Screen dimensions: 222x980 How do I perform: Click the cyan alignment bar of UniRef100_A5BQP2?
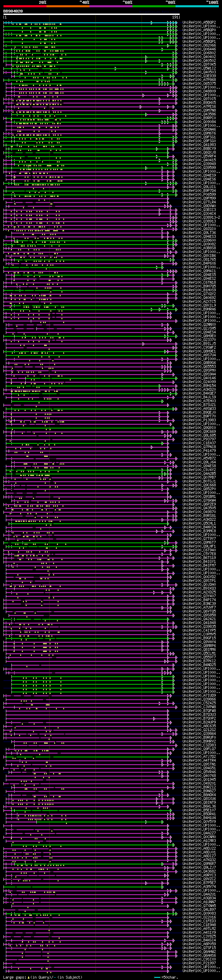pyautogui.click(x=90, y=23)
